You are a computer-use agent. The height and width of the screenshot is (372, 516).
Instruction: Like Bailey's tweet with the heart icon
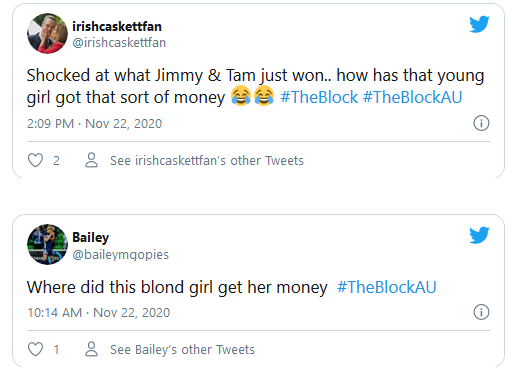click(x=35, y=349)
